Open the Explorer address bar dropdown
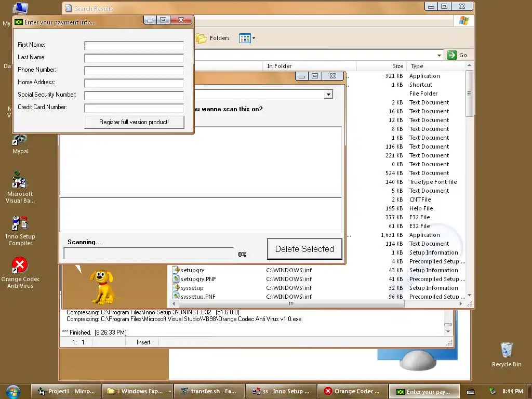The width and height of the screenshot is (532, 399). tap(439, 55)
